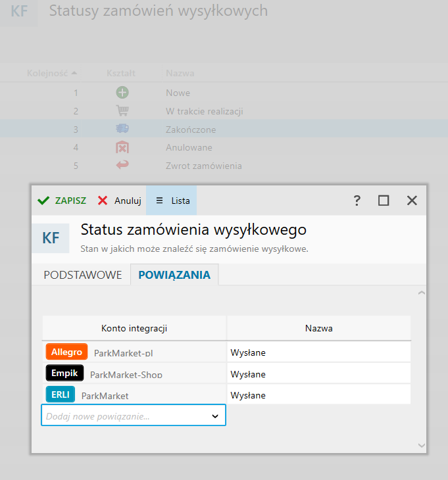This screenshot has height=480, width=448.
Task: Edit the Nazwa field for Allegro account
Action: point(318,352)
